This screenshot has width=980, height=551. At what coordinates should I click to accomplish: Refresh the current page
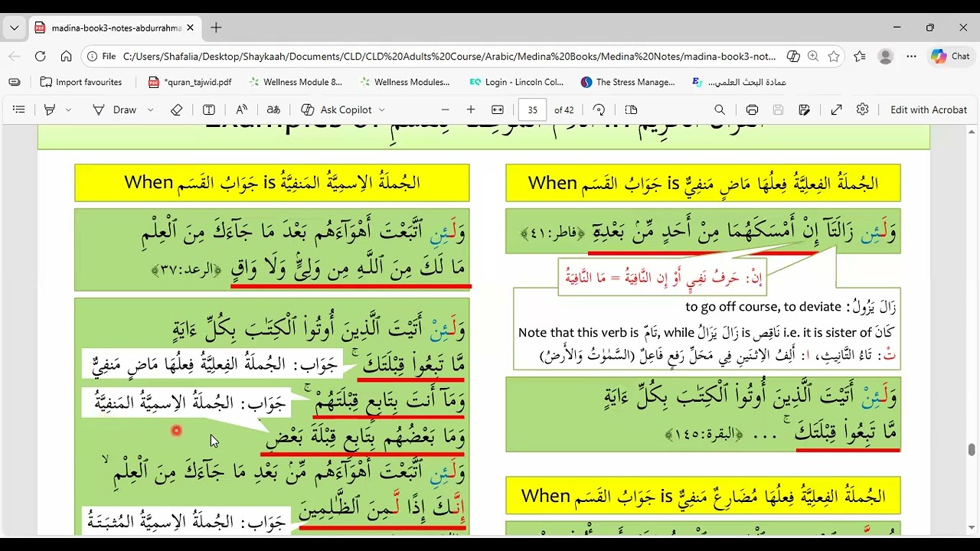tap(41, 56)
